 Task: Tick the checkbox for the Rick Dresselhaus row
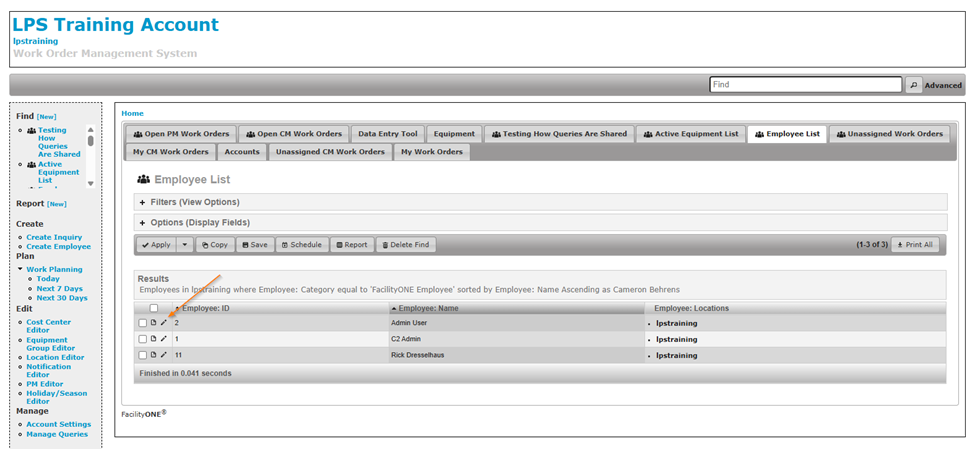pyautogui.click(x=142, y=355)
